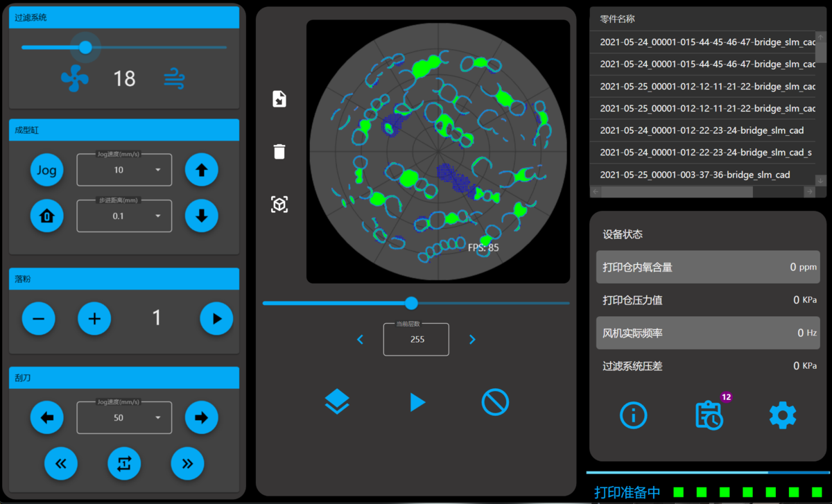Click the scraper loop/repeat button
This screenshot has height=504, width=832.
point(124,464)
